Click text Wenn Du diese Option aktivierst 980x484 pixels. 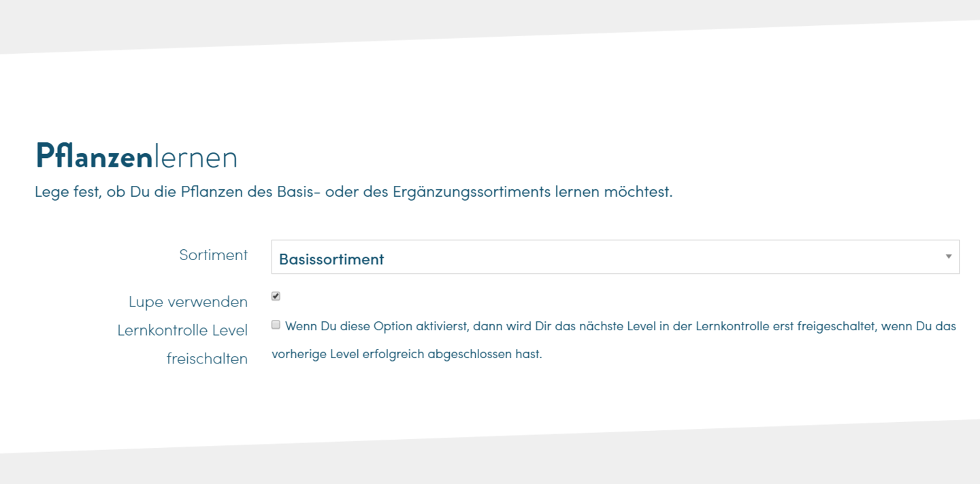tap(377, 326)
